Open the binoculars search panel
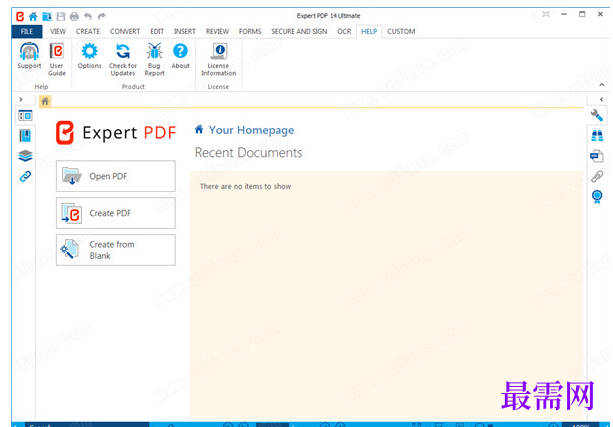 597,136
